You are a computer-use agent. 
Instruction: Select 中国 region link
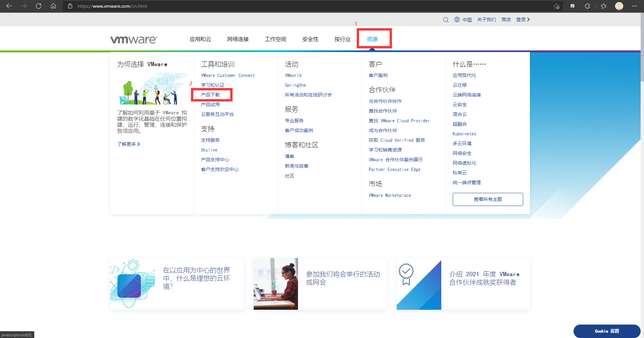(467, 20)
